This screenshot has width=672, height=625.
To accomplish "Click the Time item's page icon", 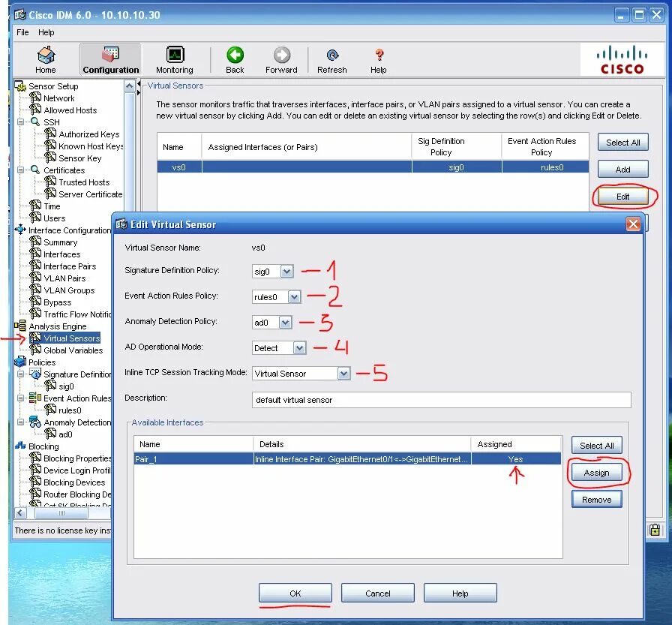I will pyautogui.click(x=35, y=206).
